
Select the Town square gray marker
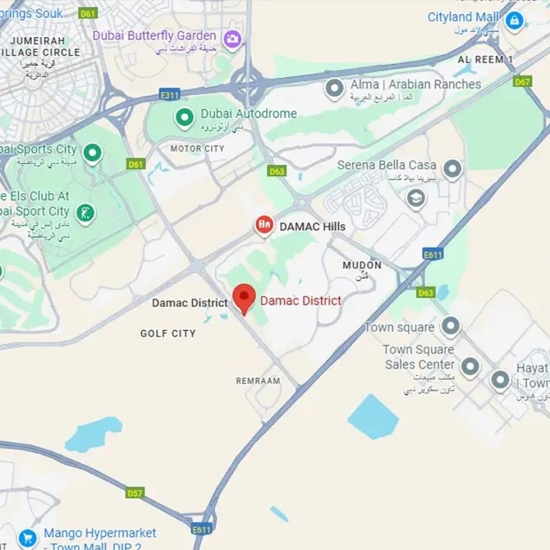pyautogui.click(x=451, y=327)
